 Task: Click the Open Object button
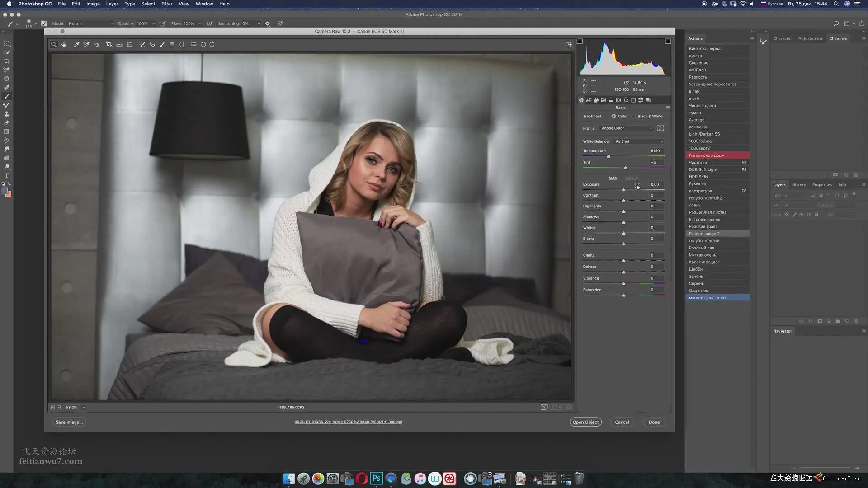click(585, 422)
